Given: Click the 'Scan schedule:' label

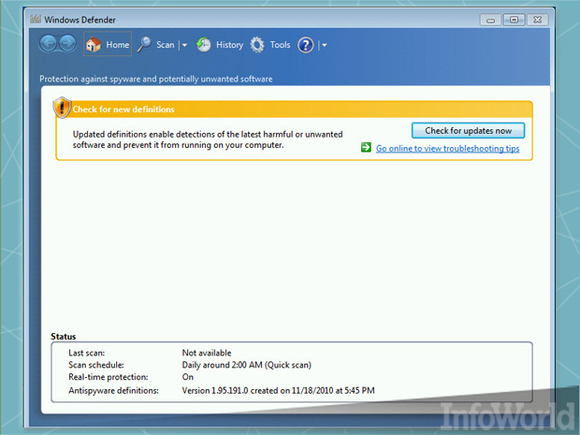Looking at the screenshot, I should [96, 365].
